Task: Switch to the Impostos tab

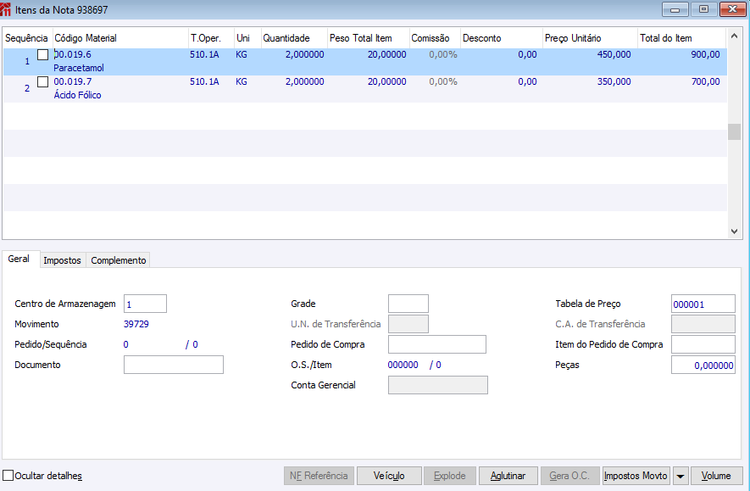Action: (62, 261)
